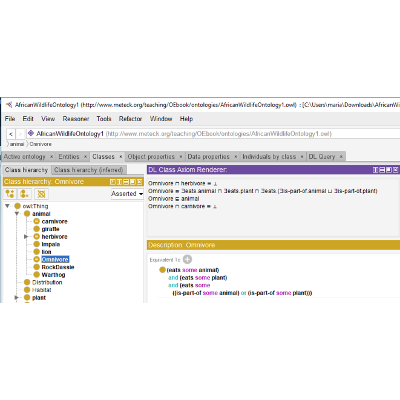The height and width of the screenshot is (400, 400).
Task: Click the ontology IRI address field
Action: pos(213,134)
